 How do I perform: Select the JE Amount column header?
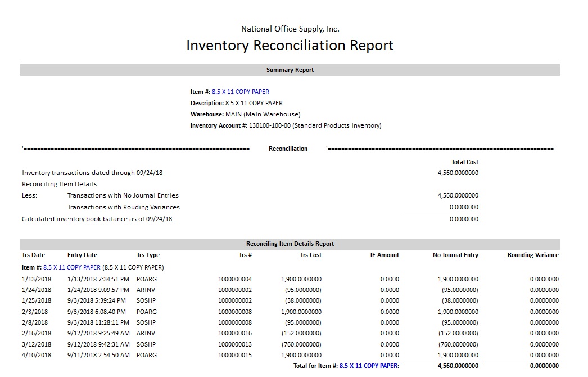click(x=384, y=255)
